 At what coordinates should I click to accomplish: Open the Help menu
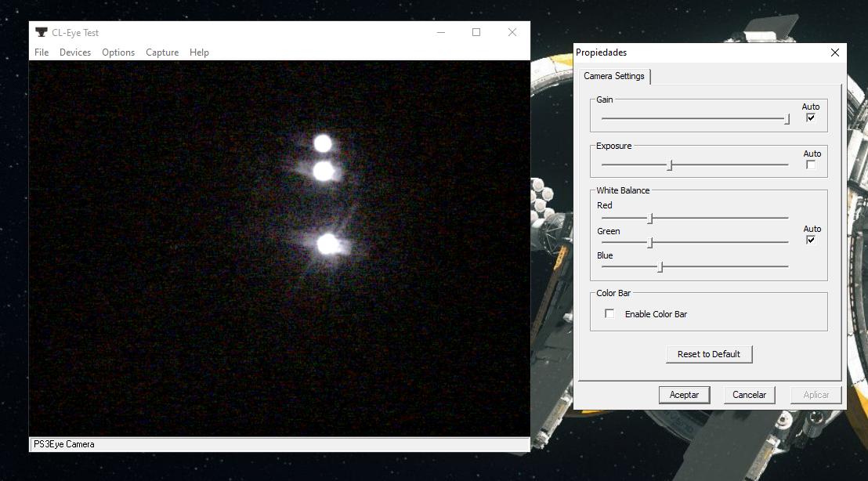point(199,52)
